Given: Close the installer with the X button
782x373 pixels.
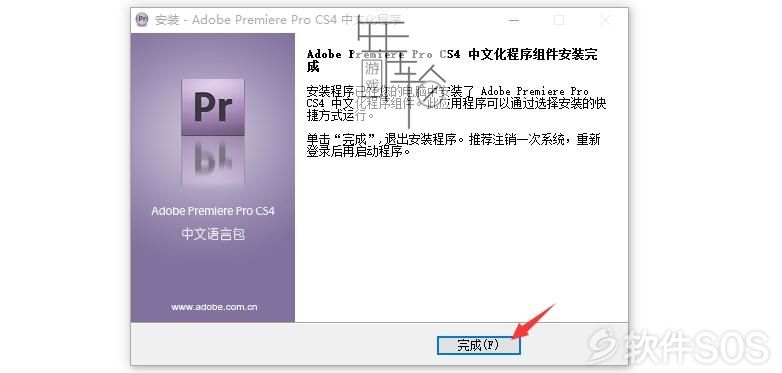Looking at the screenshot, I should pyautogui.click(x=605, y=20).
